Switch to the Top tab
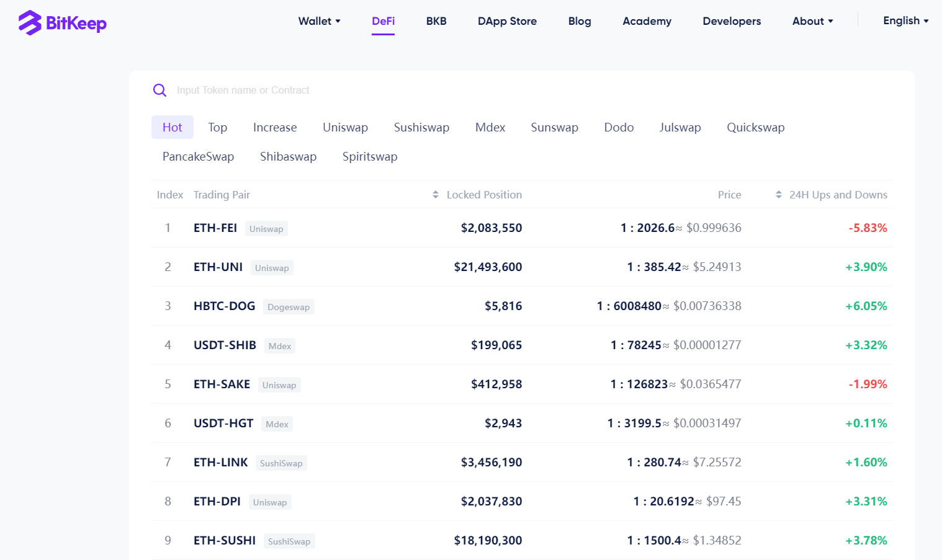The height and width of the screenshot is (560, 942). coord(218,127)
